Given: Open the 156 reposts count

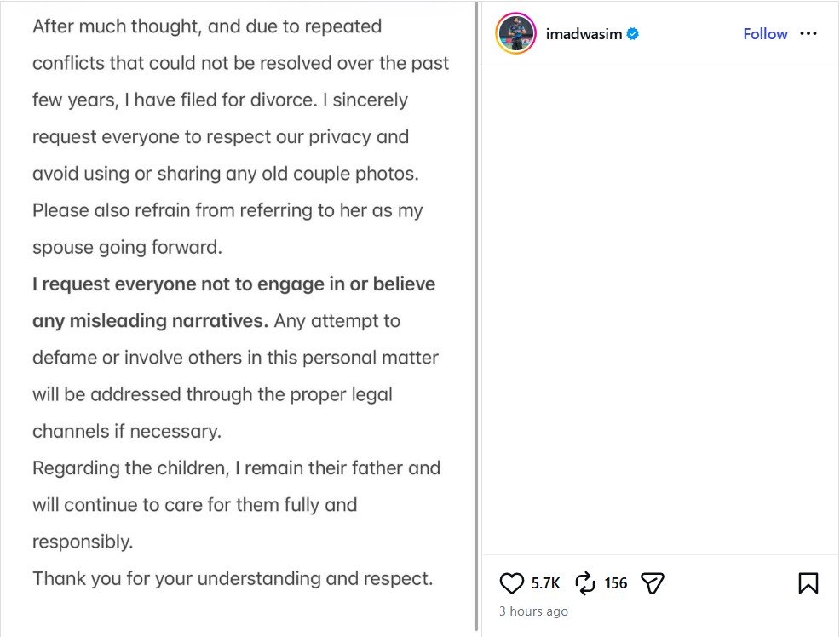Looking at the screenshot, I should 616,583.
